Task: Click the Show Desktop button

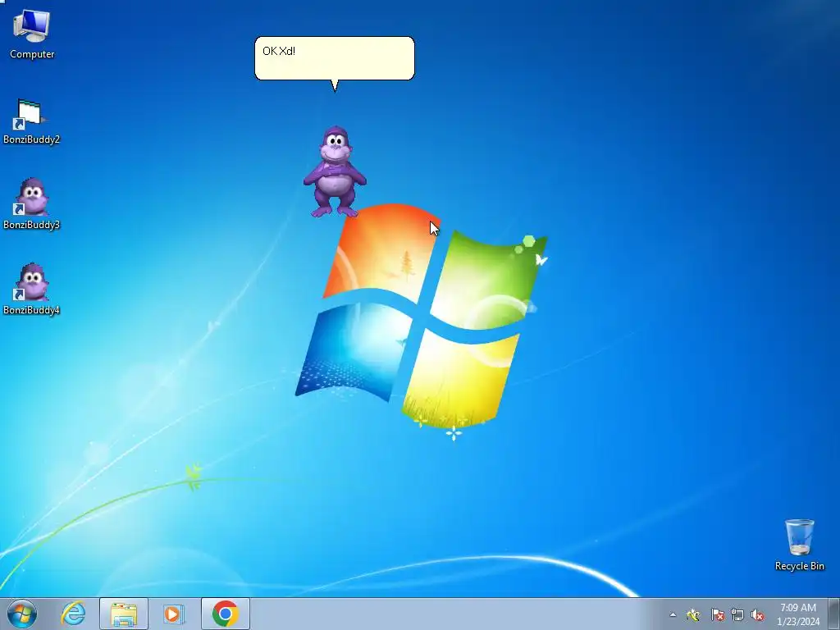Action: [x=834, y=614]
